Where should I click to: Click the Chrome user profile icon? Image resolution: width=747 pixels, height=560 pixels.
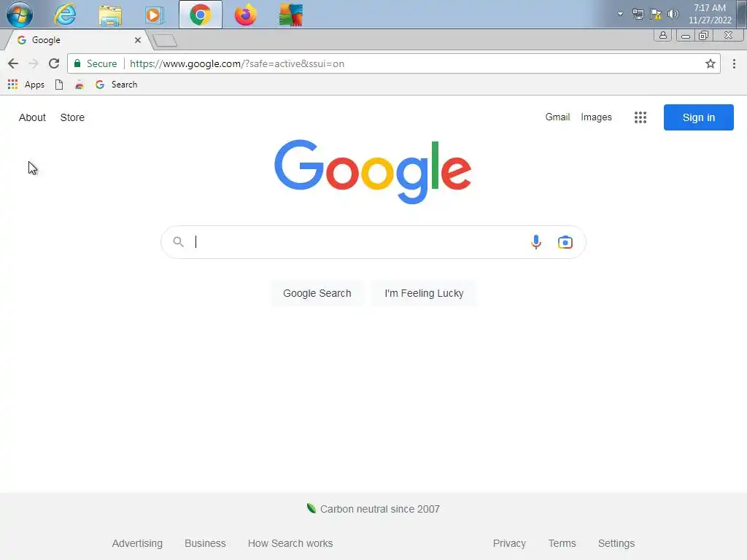pos(662,35)
